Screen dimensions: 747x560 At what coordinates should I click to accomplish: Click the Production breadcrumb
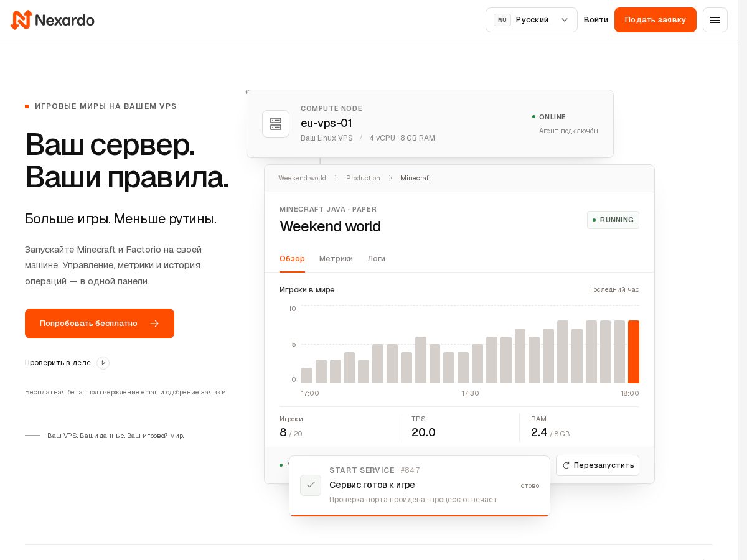pyautogui.click(x=363, y=178)
